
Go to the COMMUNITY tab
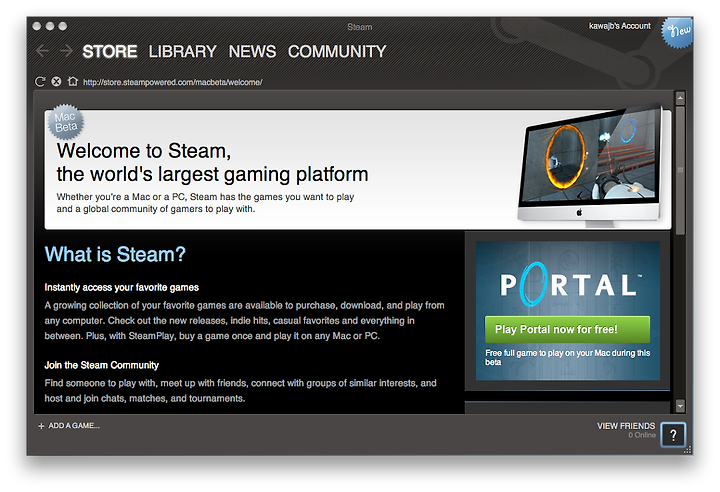[x=337, y=51]
